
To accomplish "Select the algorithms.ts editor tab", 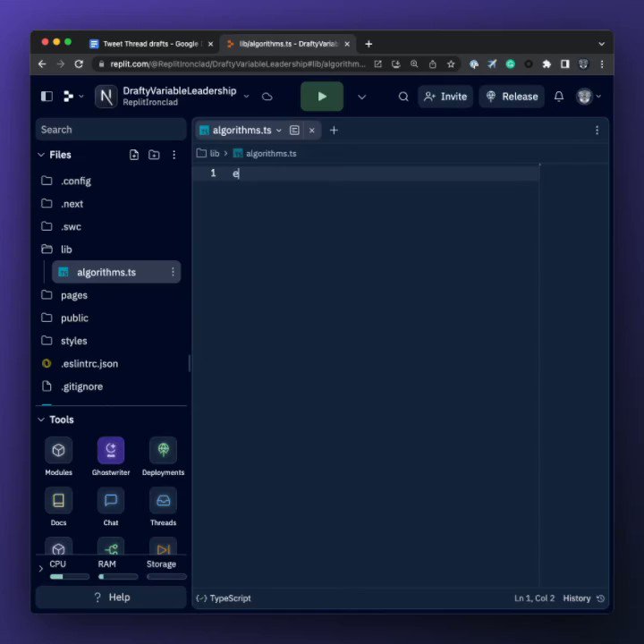I will click(241, 131).
